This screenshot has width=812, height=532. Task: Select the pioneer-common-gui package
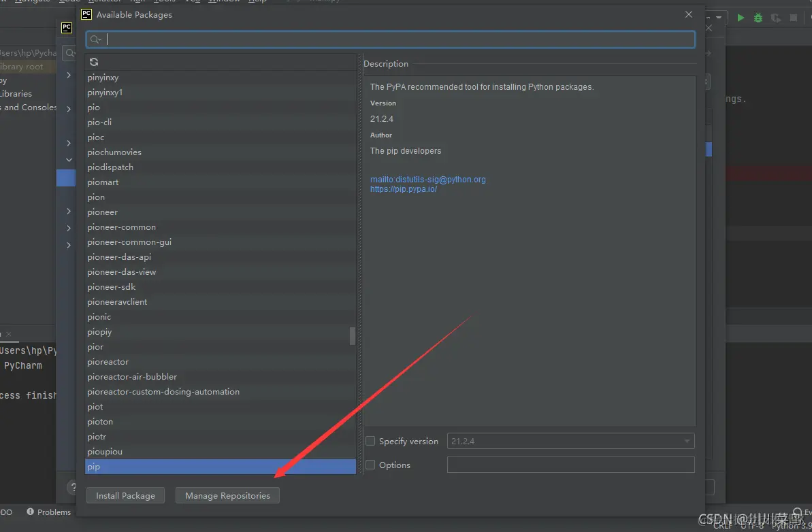[221, 243]
